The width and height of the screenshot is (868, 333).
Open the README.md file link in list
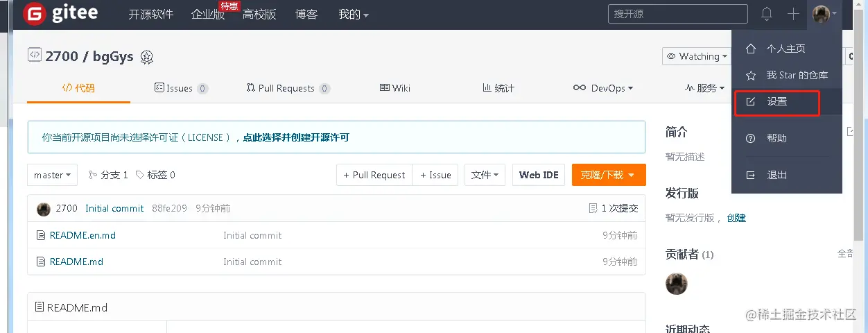76,262
